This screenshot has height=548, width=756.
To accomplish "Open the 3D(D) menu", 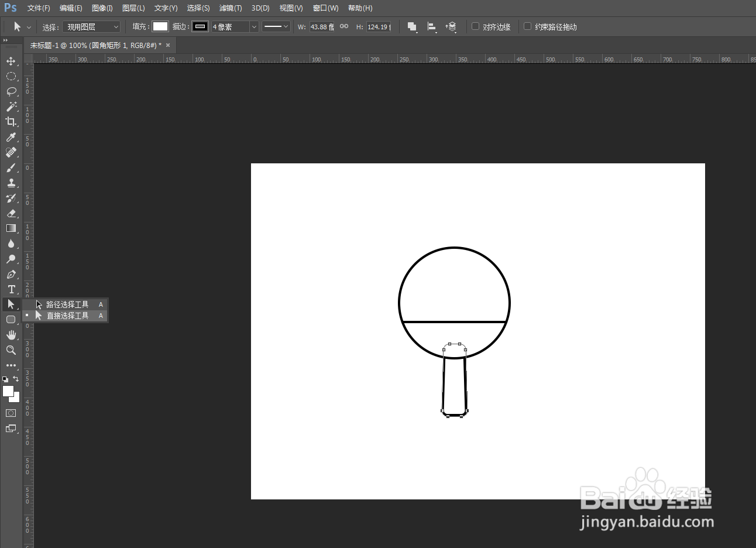I will tap(260, 8).
